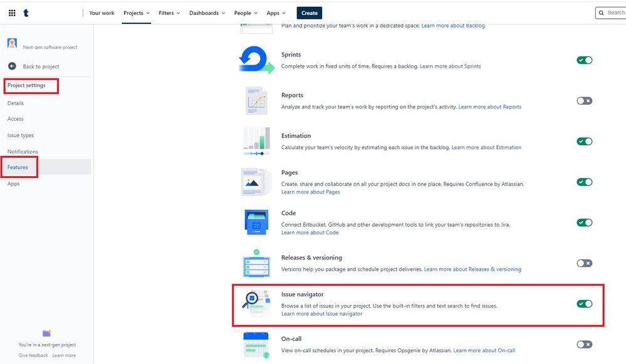Screen dimensions: 626x364
Task: Turn off the Code feature toggle
Action: (585, 222)
